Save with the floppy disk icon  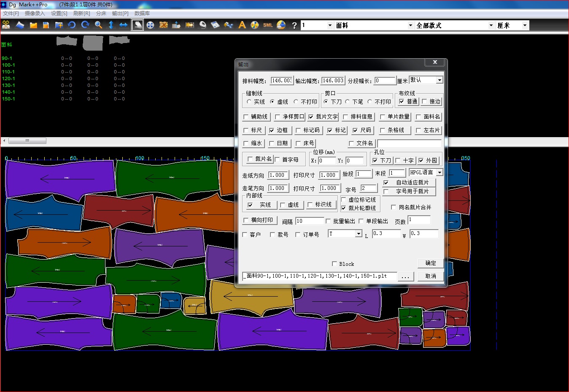coord(46,25)
